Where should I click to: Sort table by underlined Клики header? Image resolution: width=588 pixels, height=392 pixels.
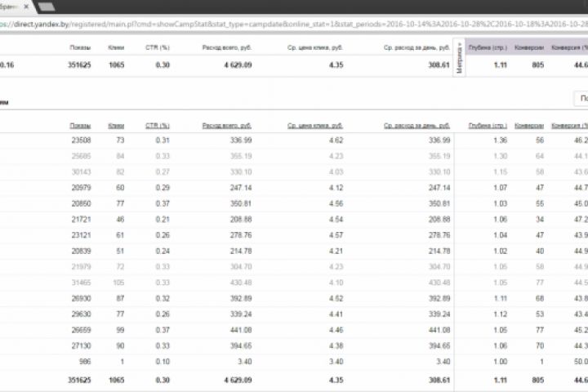pos(116,126)
